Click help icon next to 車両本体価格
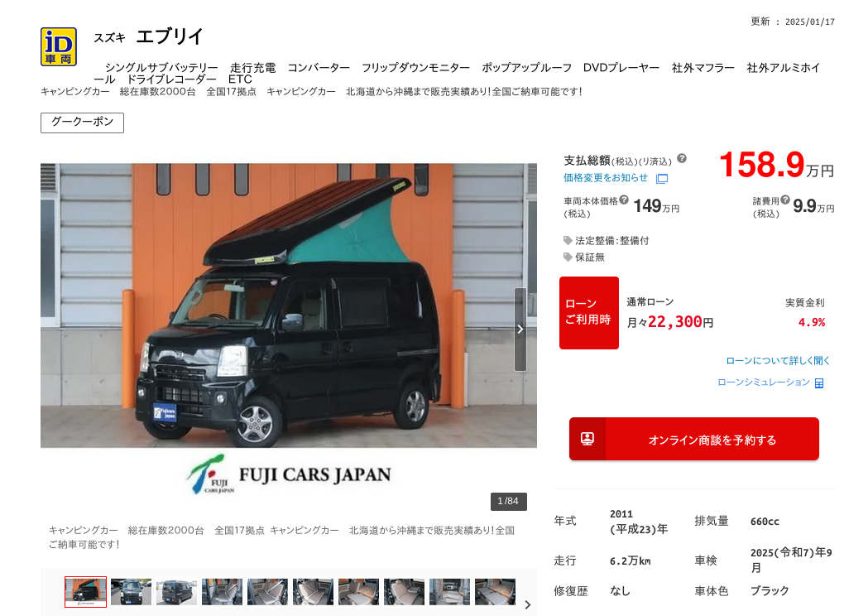Viewport: 868px width, 616px height. tap(624, 200)
